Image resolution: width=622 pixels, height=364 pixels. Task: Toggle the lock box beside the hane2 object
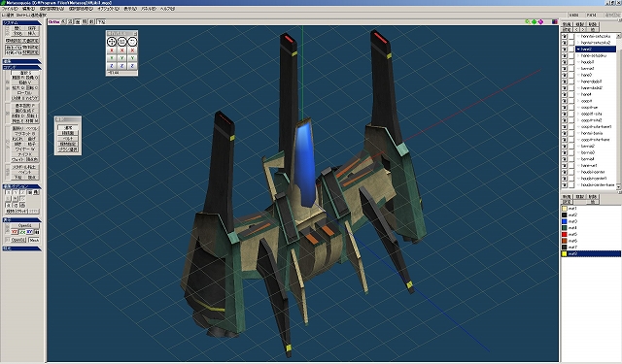point(571,50)
